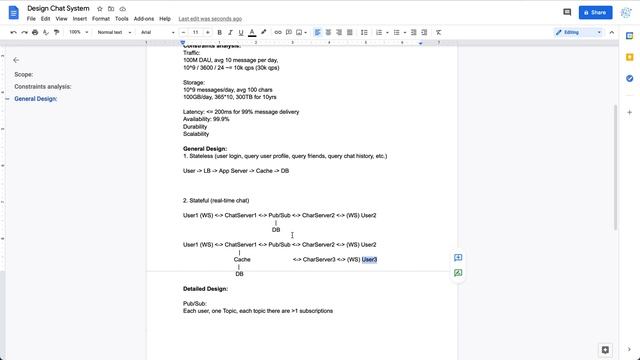Click the blue Share button
The width and height of the screenshot is (640, 360).
click(x=595, y=12)
